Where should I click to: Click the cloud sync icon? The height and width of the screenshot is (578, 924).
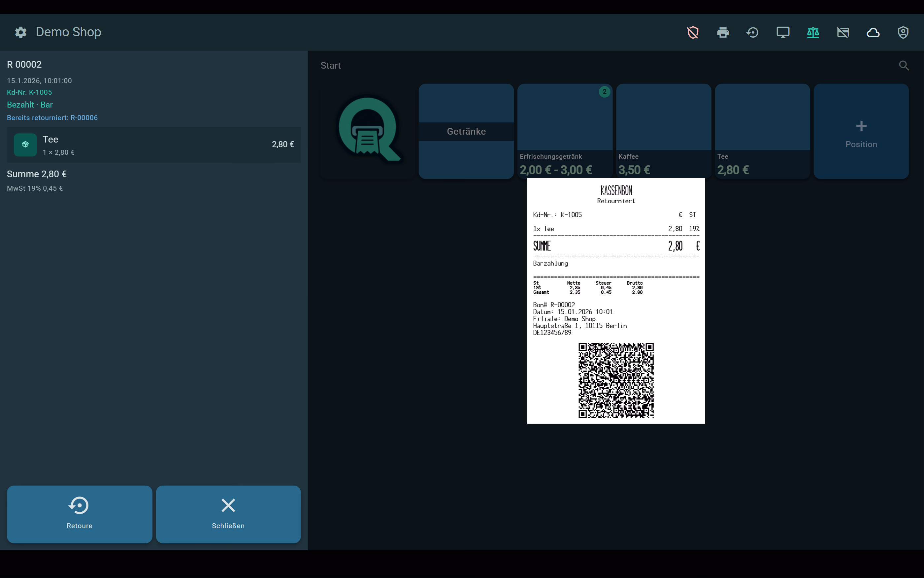[873, 32]
